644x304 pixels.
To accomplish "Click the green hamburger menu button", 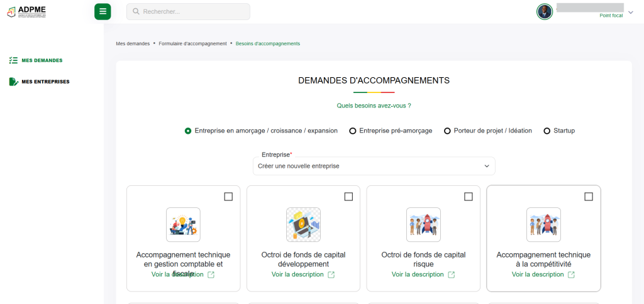I will coord(103,11).
